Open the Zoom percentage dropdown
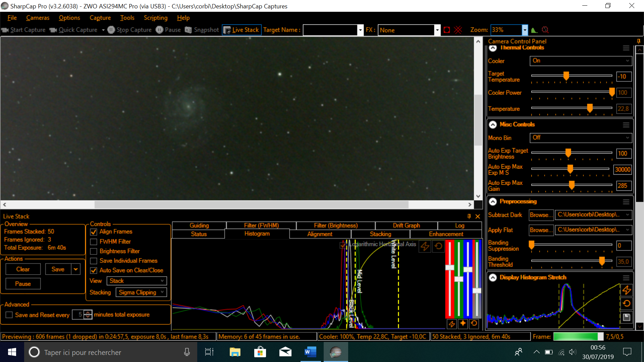 coord(525,30)
